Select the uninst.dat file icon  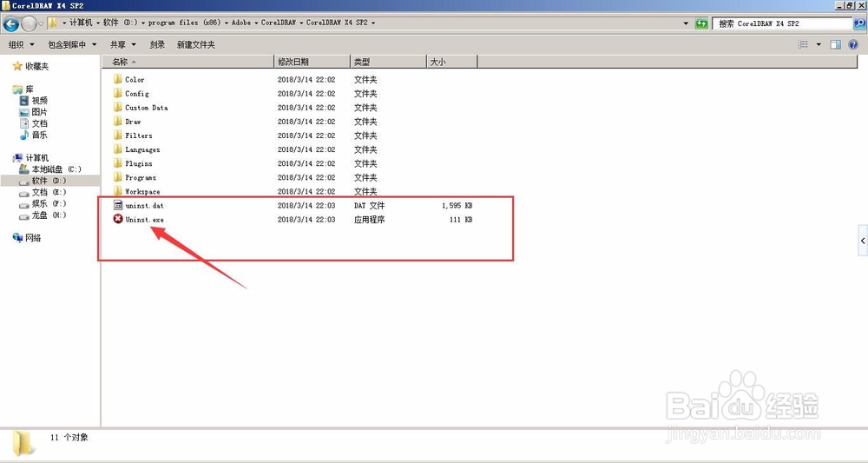pos(118,205)
